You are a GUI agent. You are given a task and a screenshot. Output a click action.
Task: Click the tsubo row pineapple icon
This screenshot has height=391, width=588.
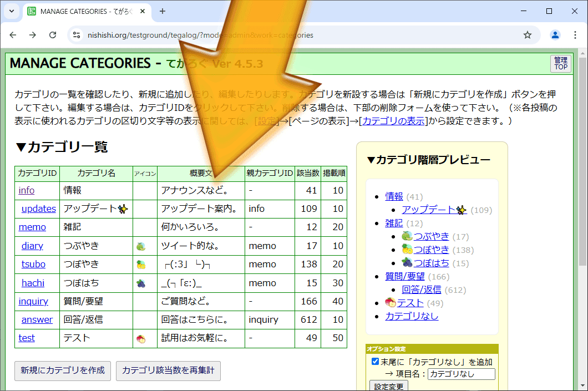pyautogui.click(x=141, y=265)
